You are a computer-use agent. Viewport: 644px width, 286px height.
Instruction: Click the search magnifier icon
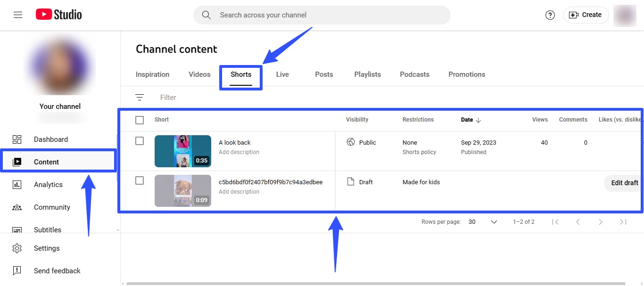point(206,15)
